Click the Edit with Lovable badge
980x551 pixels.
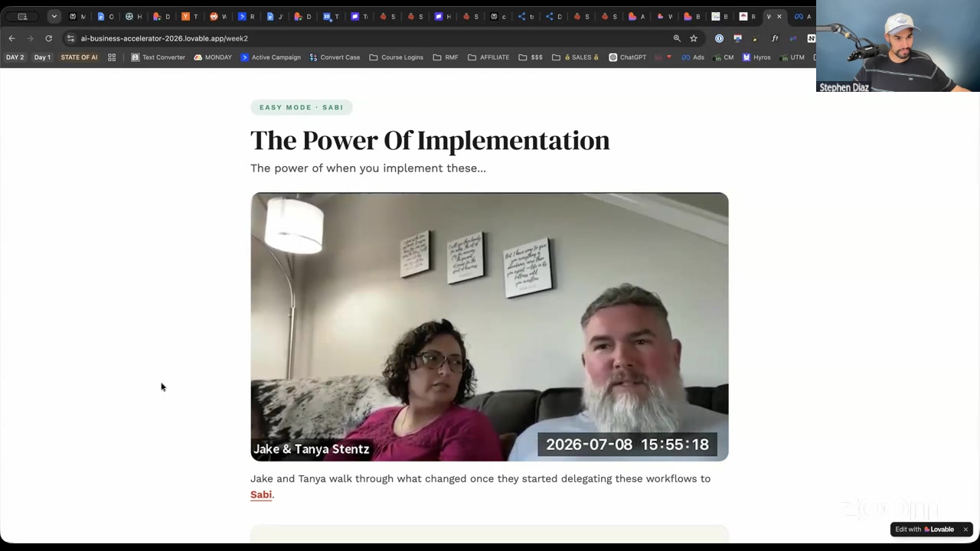tap(925, 530)
